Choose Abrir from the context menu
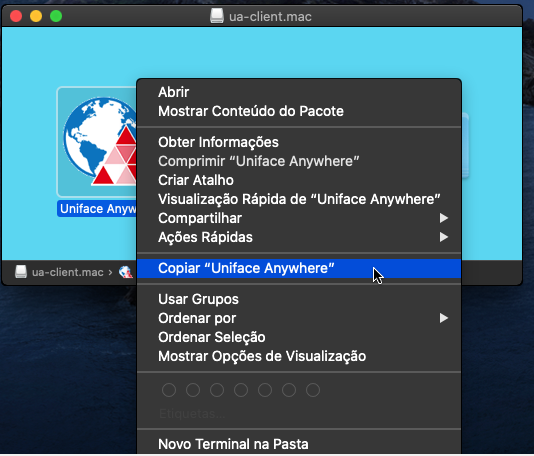 299,92
